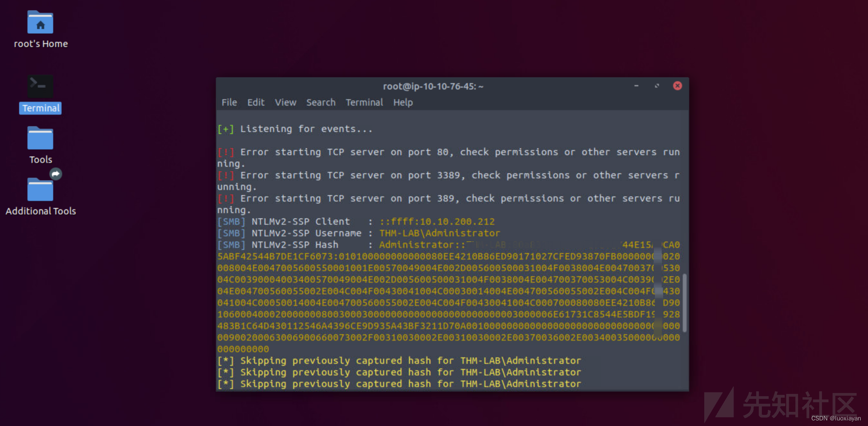Click the 'NTLMv2-SSP Client' label
The width and height of the screenshot is (868, 426).
tap(300, 221)
